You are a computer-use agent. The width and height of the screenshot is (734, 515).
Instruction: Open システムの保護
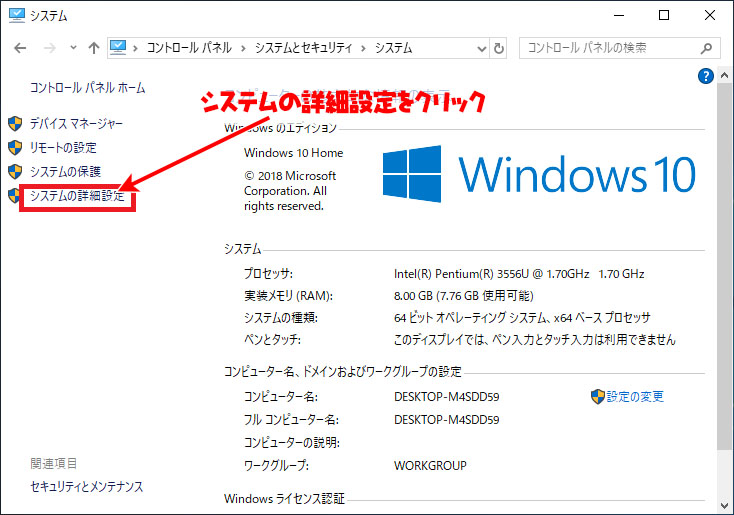click(x=66, y=171)
